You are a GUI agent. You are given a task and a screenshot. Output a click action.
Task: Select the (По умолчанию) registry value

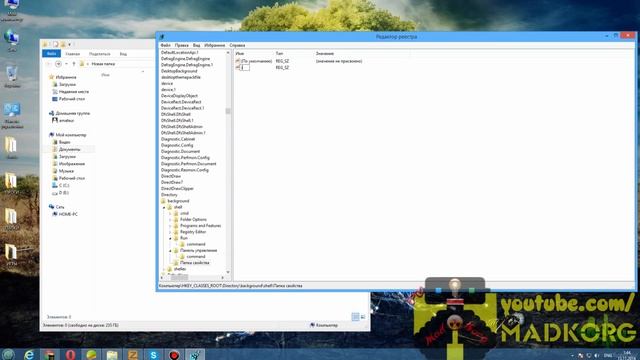point(256,61)
